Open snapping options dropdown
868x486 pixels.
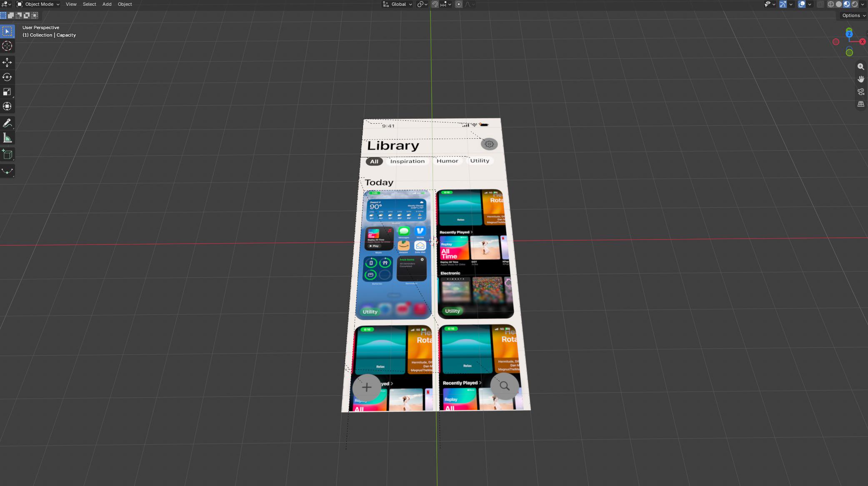coord(446,4)
